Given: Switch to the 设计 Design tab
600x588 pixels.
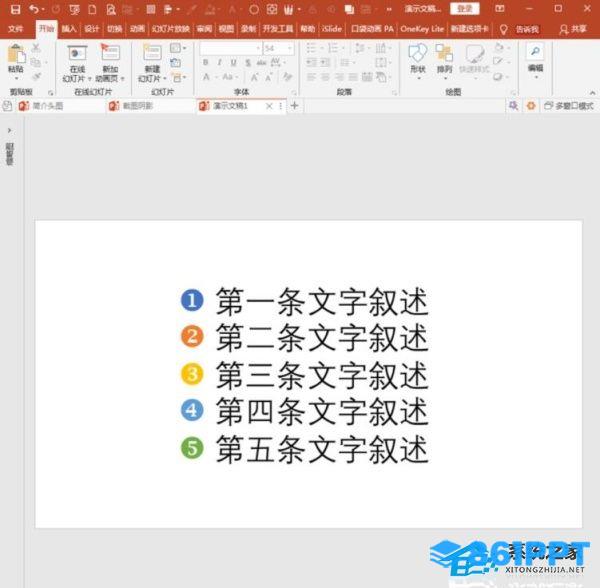Looking at the screenshot, I should 92,29.
